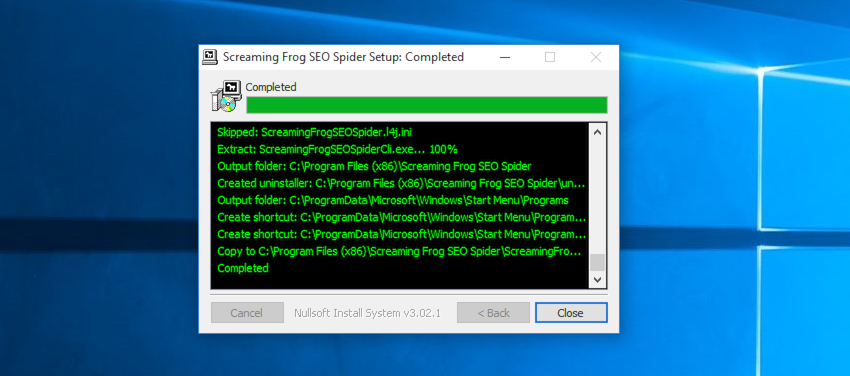Click the Close button to finish setup
The height and width of the screenshot is (376, 850).
(x=571, y=313)
